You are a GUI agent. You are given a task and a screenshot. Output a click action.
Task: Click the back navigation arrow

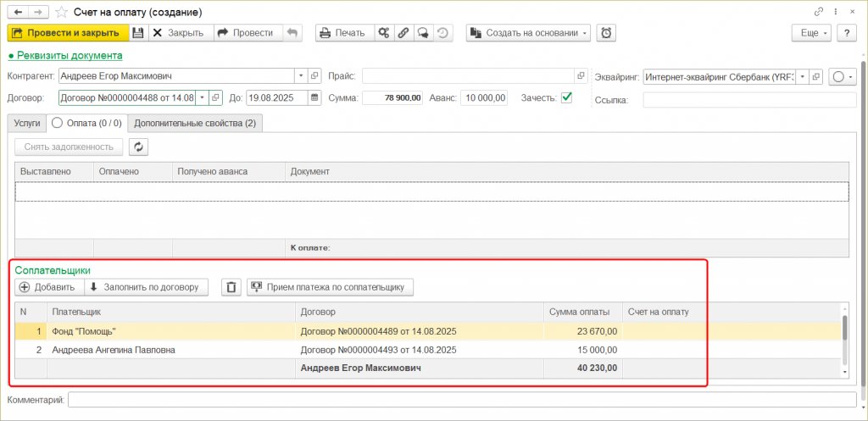[18, 11]
